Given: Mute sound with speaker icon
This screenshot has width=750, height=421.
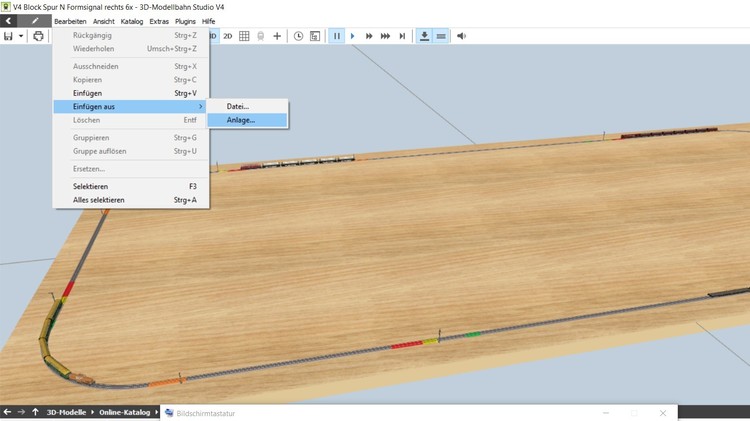Looking at the screenshot, I should point(461,36).
